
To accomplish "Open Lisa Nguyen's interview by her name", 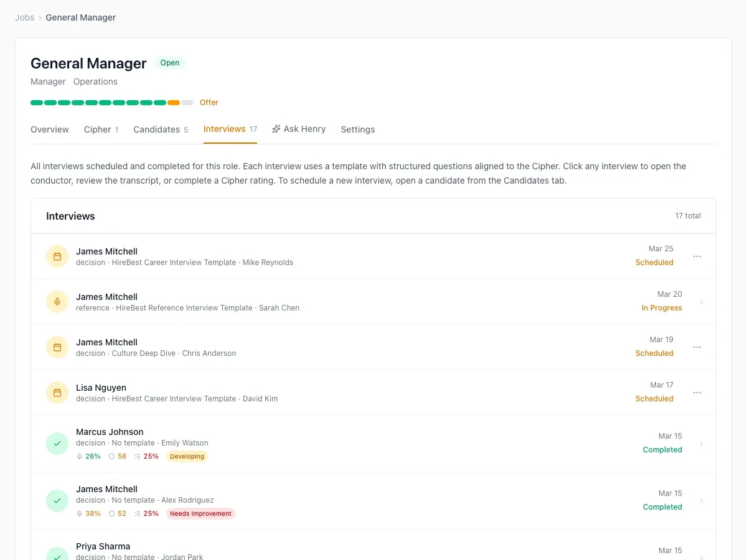I will click(101, 388).
